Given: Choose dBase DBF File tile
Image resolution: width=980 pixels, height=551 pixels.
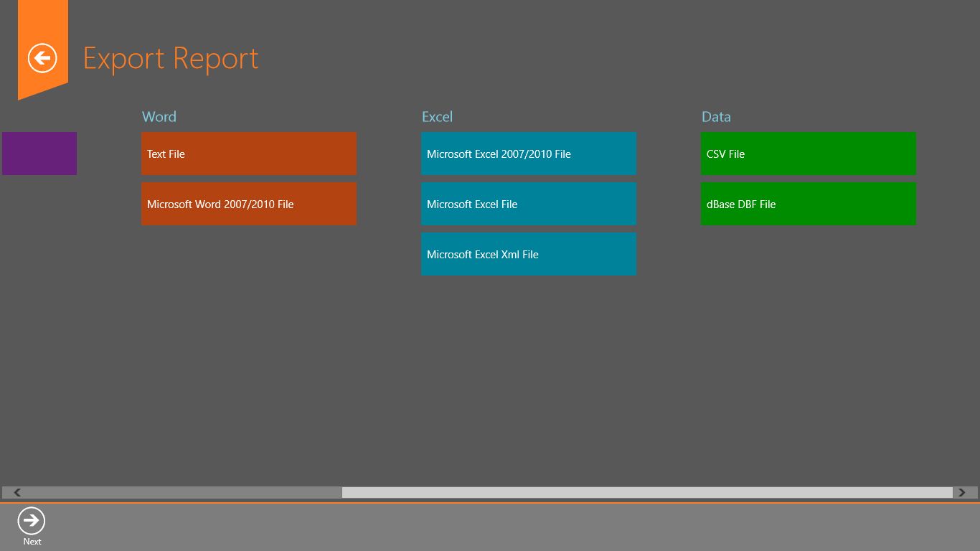Looking at the screenshot, I should click(809, 204).
